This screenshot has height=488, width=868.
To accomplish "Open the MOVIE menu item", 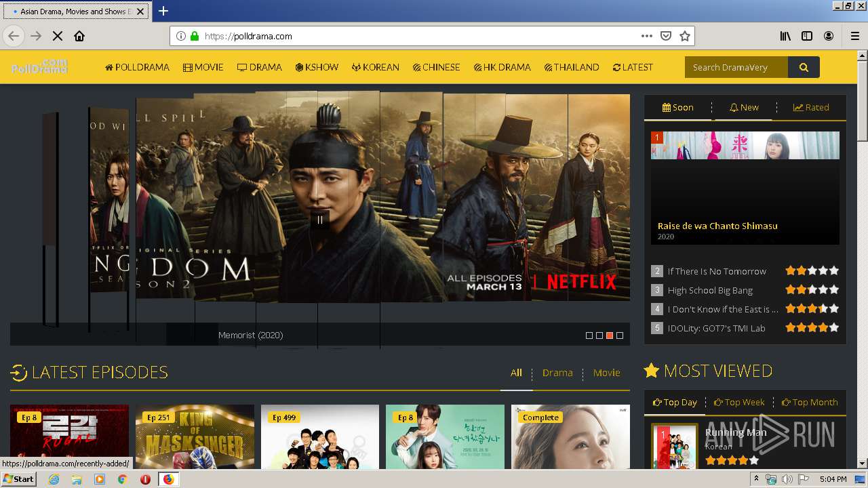I will point(203,67).
